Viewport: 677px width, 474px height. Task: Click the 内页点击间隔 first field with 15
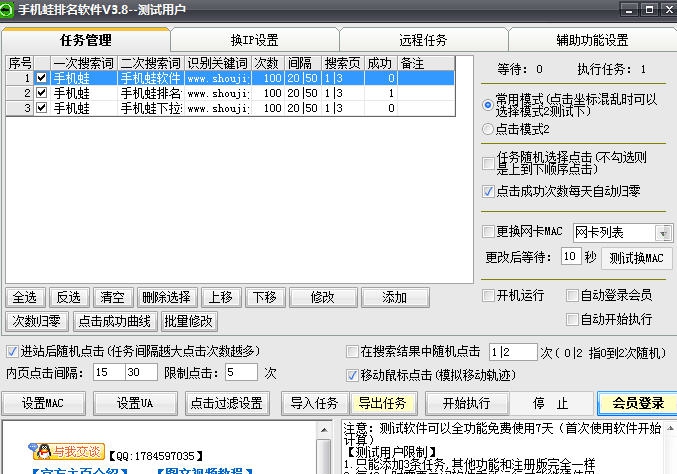(109, 372)
